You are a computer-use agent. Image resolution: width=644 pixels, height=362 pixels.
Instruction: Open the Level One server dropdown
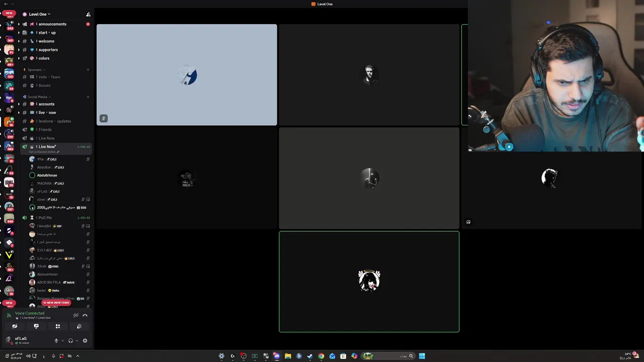click(39, 14)
